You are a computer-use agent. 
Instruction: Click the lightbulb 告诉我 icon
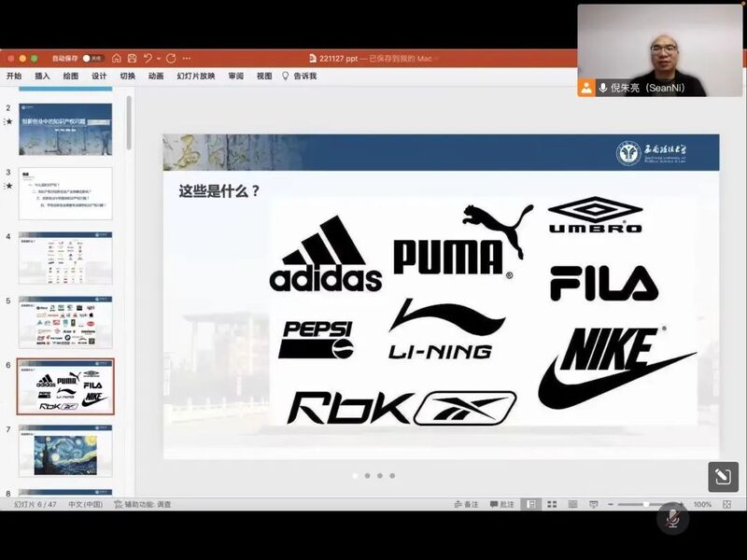coord(286,77)
